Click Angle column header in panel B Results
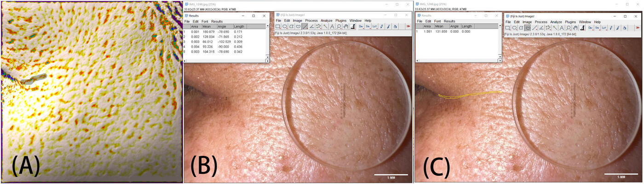Image resolution: width=644 pixels, height=184 pixels. pos(225,27)
